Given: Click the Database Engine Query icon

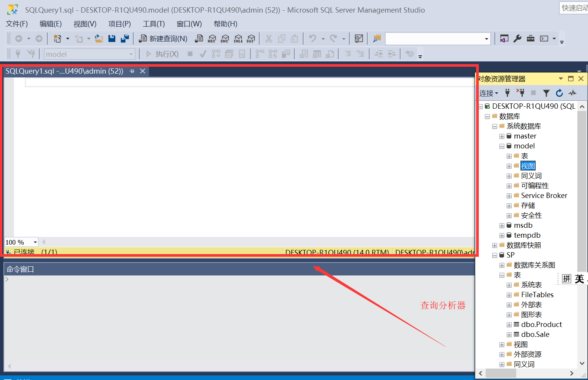Looking at the screenshot, I should pos(199,39).
